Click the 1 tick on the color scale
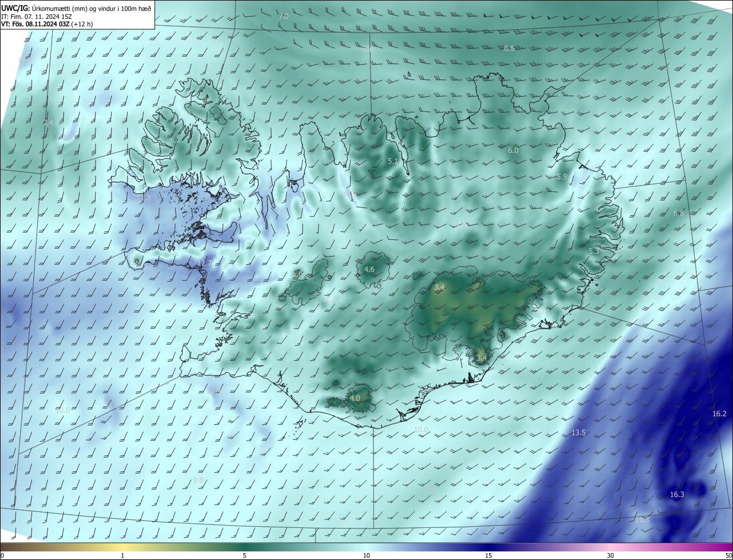The height and width of the screenshot is (560, 733). tap(123, 556)
